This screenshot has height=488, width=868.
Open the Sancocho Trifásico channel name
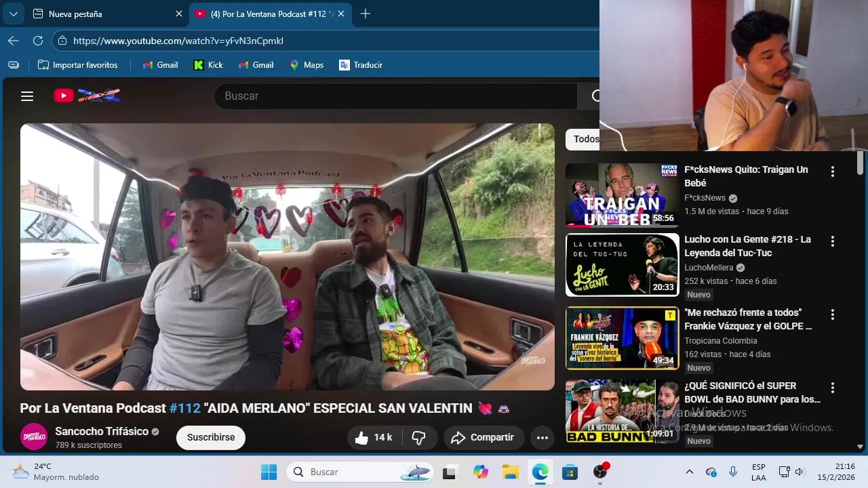click(102, 431)
